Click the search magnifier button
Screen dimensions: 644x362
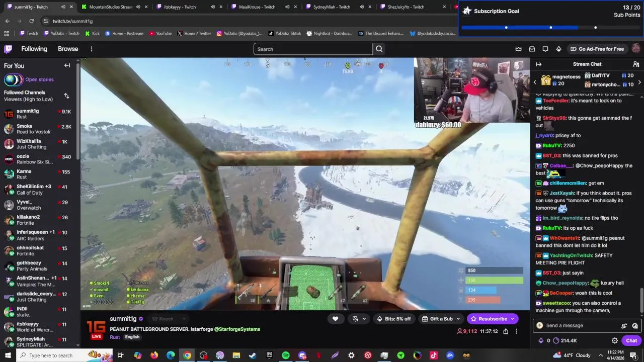point(379,49)
